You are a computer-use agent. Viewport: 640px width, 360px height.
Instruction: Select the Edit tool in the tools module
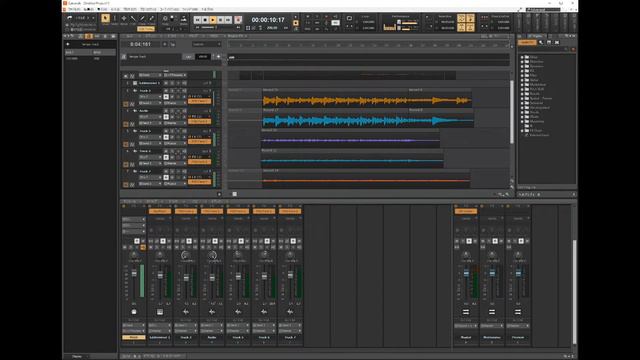[x=133, y=18]
